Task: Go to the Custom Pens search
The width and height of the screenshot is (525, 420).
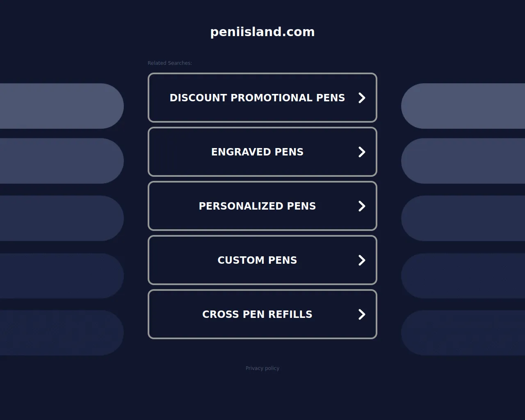Action: 257,260
